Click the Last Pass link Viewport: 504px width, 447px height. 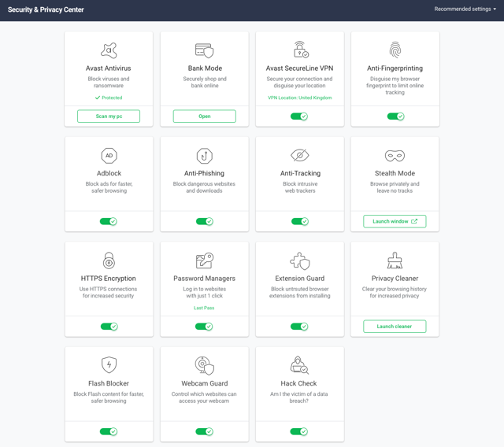(204, 308)
